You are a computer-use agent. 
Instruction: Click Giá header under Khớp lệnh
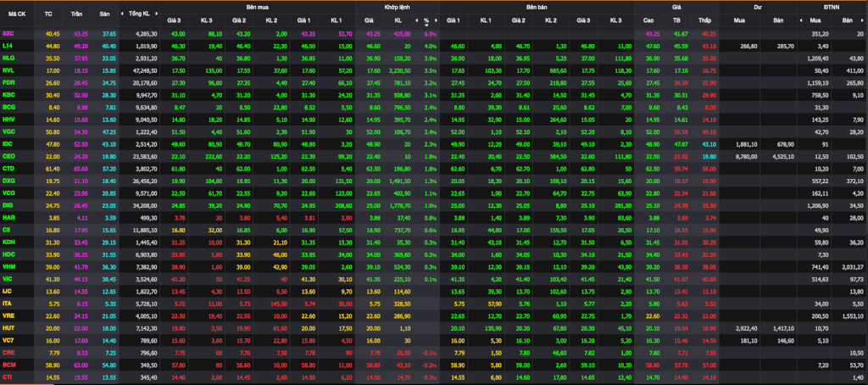(370, 20)
